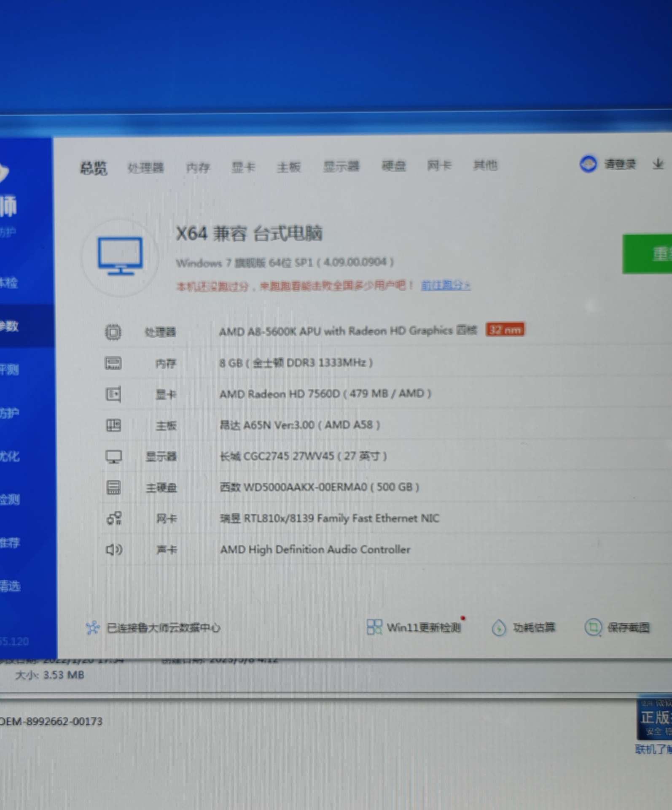Click the save screenshot icon

pos(593,628)
